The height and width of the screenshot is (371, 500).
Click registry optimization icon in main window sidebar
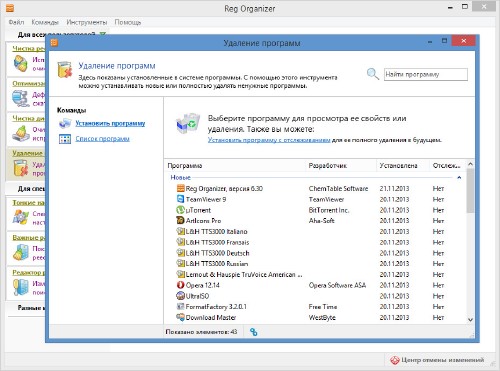[x=21, y=98]
